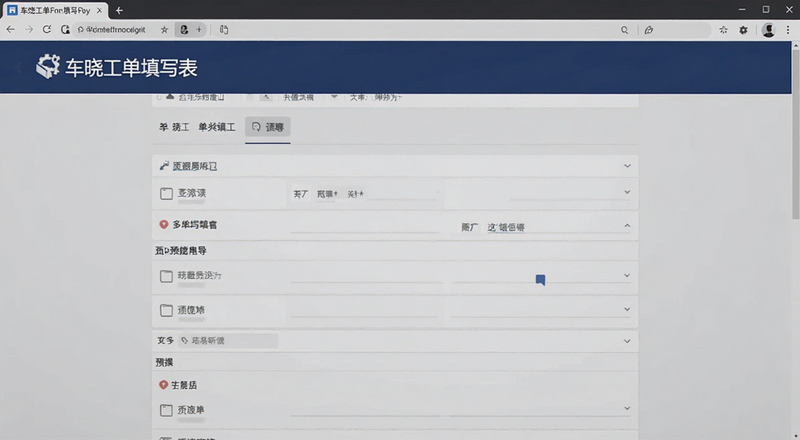Viewport: 800px width, 440px height.
Task: Go back using the browser back arrow
Action: 10,30
